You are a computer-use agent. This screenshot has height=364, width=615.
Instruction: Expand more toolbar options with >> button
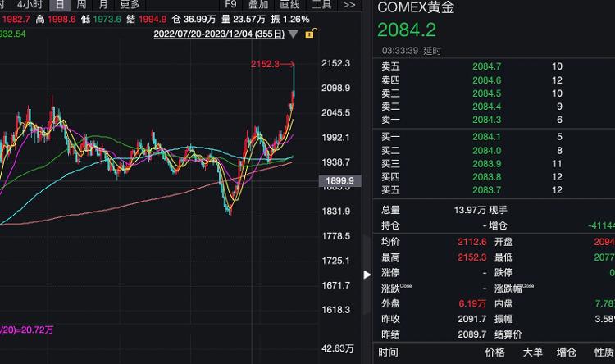point(349,5)
